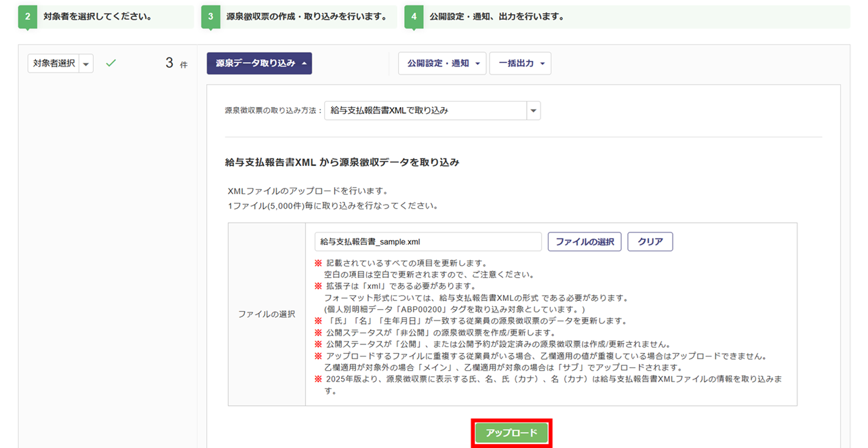Screen dimensions: 868x448
Task: Click the green checkmark beside 対象者選択
Action: [x=111, y=63]
